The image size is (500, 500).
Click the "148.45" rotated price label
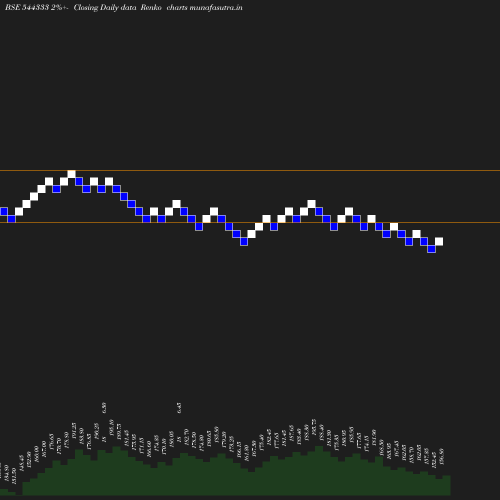point(21,463)
